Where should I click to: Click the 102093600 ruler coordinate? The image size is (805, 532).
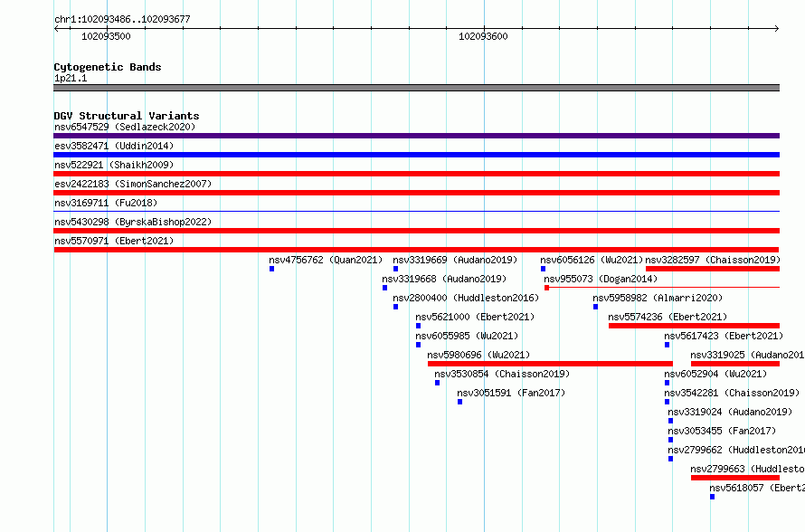pos(483,36)
